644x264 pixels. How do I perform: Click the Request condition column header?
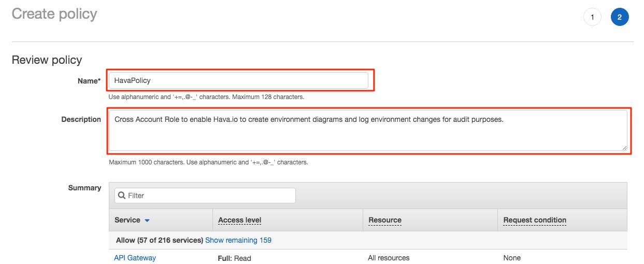(535, 220)
